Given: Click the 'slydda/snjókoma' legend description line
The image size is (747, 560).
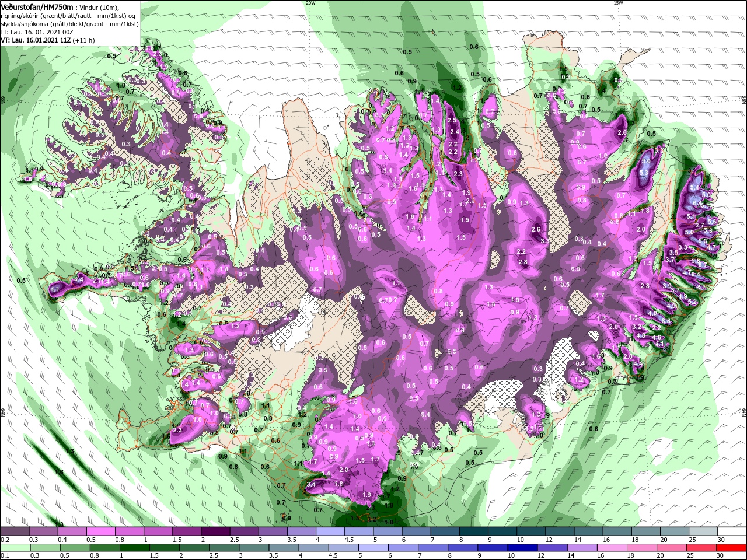Looking at the screenshot, I should [x=69, y=23].
